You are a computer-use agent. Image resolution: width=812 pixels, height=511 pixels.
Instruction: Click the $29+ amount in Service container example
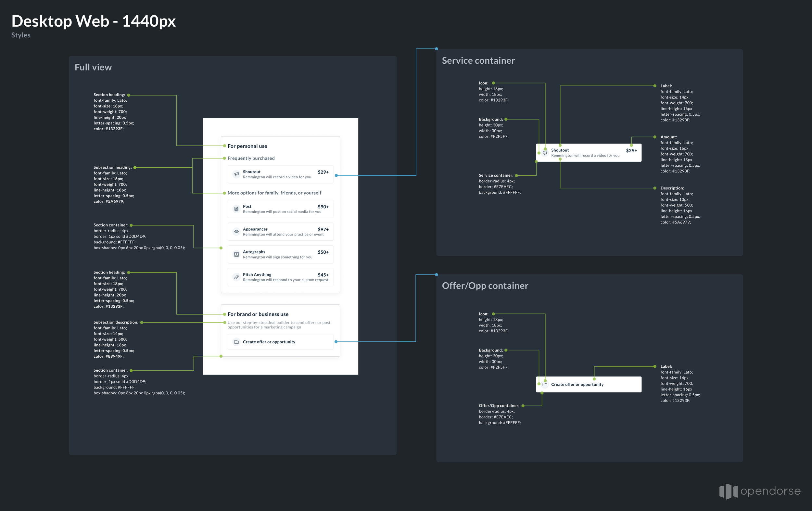pos(631,151)
